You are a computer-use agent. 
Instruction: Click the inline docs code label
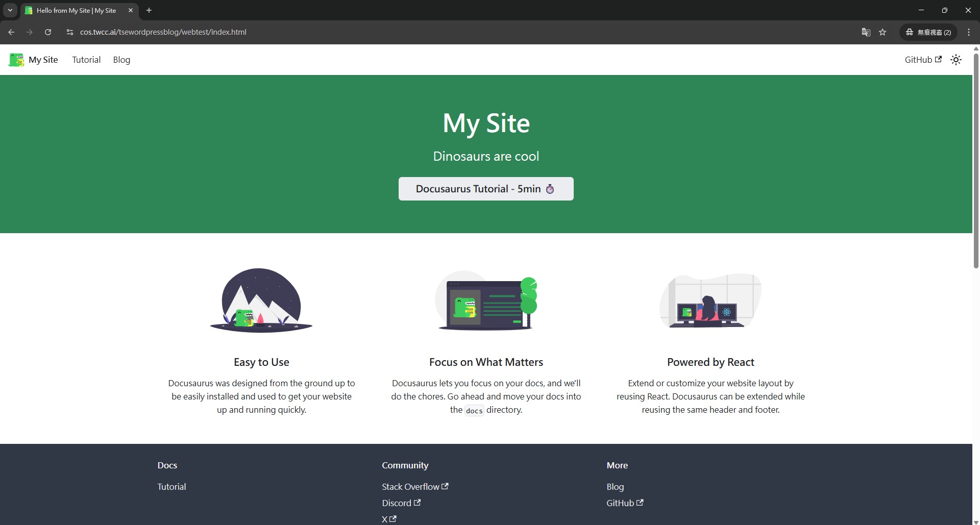(474, 410)
